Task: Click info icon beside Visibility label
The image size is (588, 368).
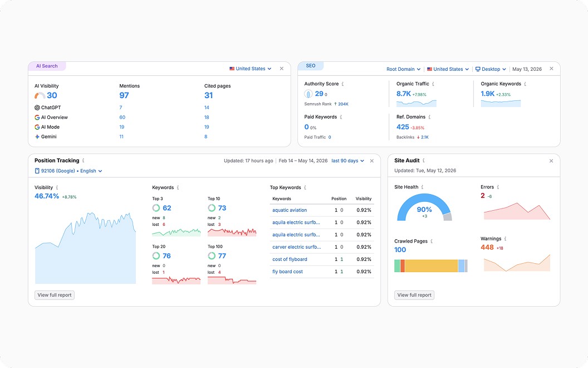Action: pyautogui.click(x=57, y=187)
